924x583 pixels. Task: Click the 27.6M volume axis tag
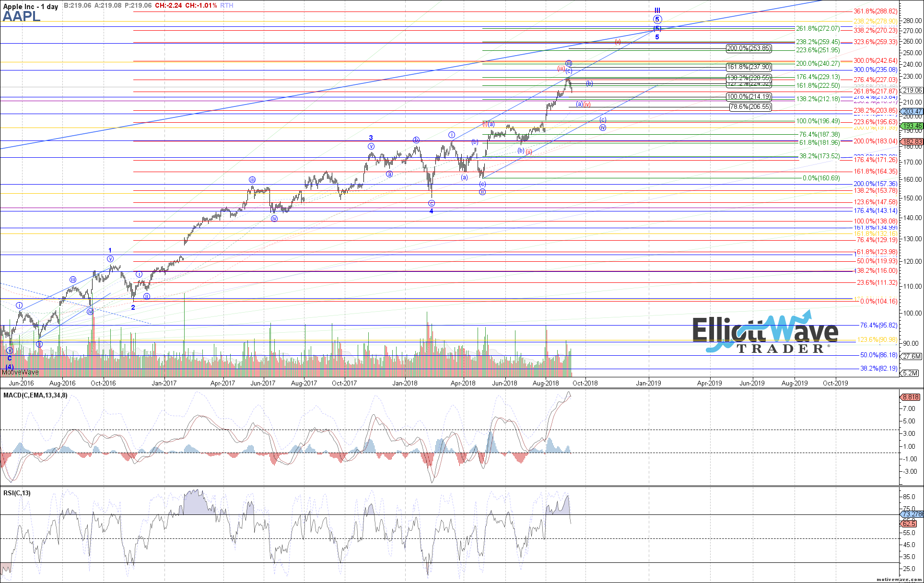pos(912,357)
